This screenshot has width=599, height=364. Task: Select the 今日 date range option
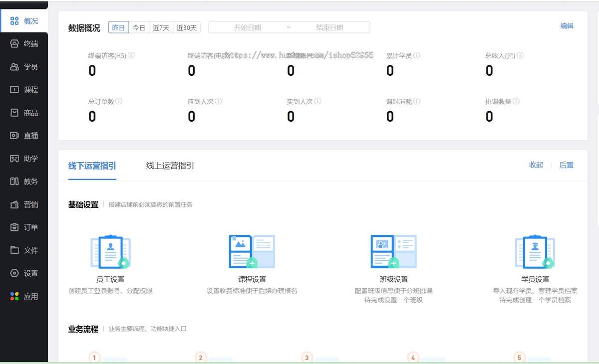[x=139, y=27]
